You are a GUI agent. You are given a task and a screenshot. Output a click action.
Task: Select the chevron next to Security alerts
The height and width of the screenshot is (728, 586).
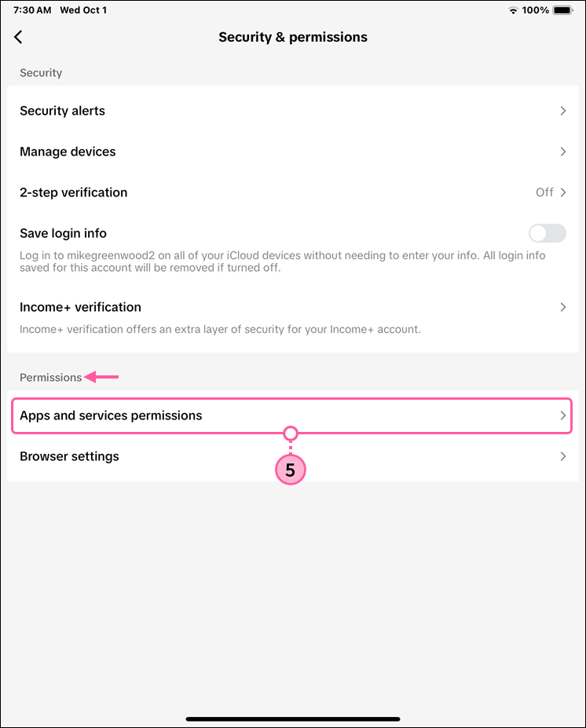[562, 111]
